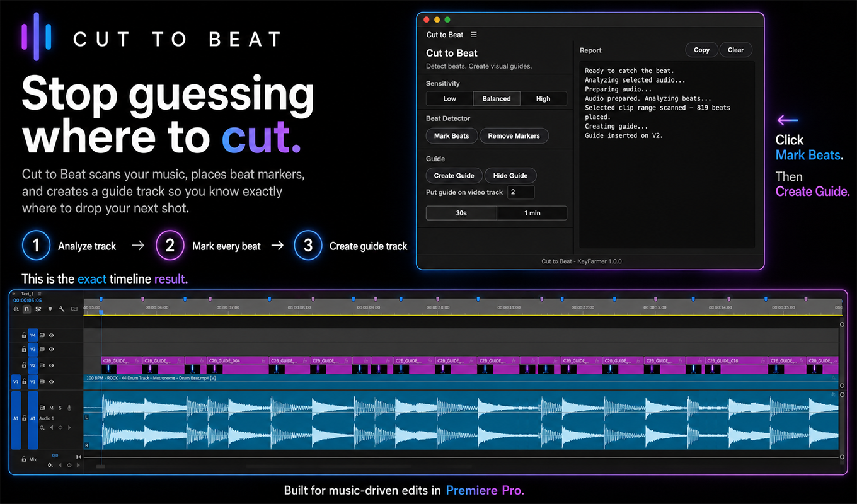857x504 pixels.
Task: Choose the 30s guide length
Action: [461, 213]
